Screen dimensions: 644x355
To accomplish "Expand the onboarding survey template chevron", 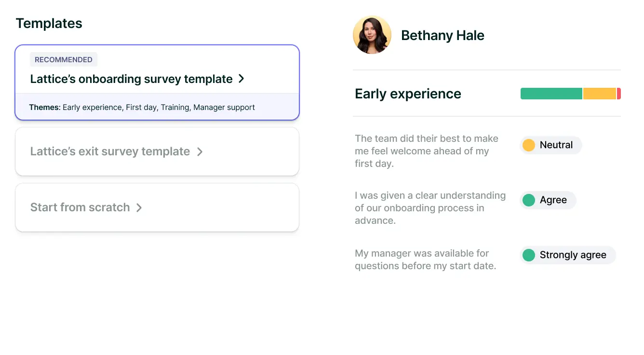I will (241, 79).
